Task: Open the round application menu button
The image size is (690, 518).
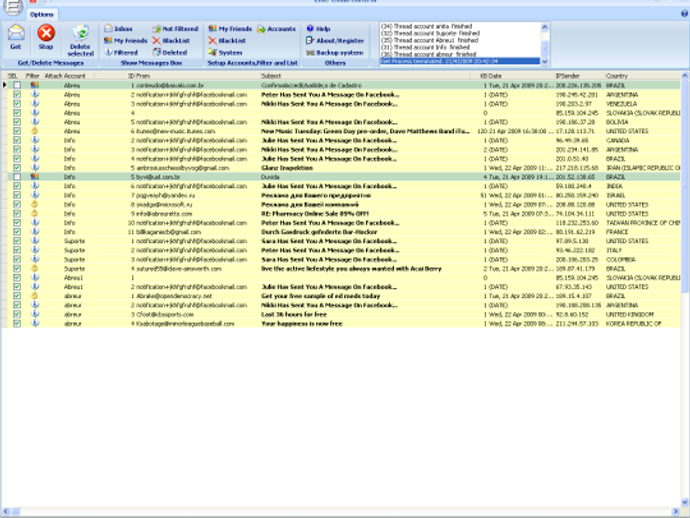Action: (12, 6)
